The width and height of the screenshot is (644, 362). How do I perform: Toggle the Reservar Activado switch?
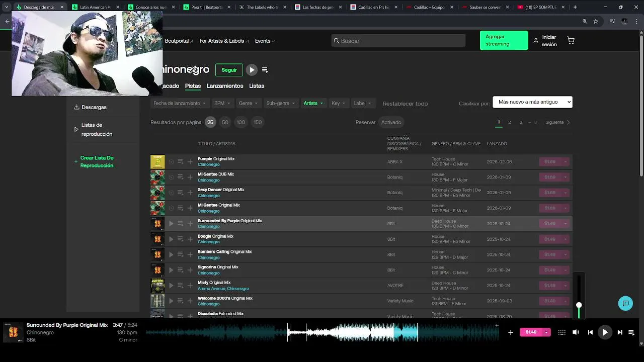tap(391, 122)
